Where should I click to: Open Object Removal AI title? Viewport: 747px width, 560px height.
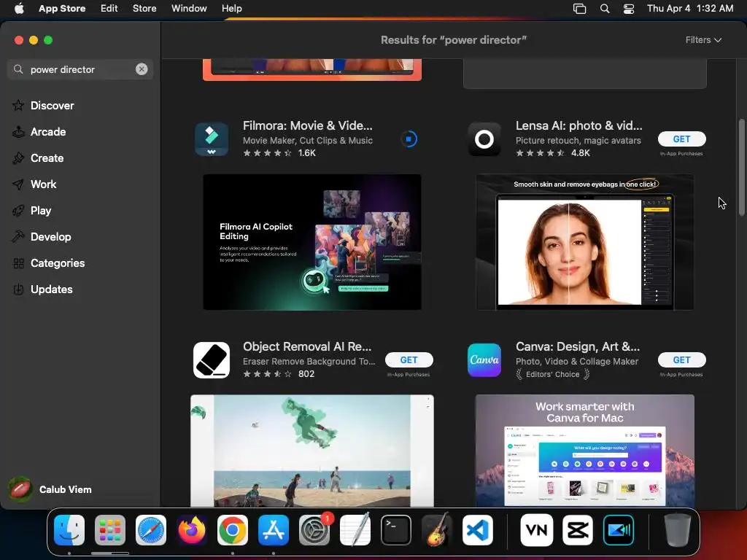coord(307,346)
